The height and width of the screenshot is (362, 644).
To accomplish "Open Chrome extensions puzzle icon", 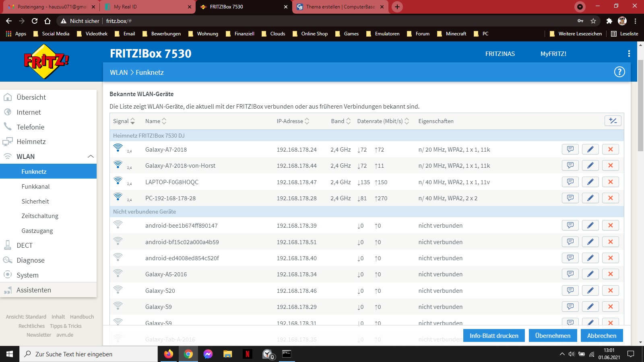I will (609, 21).
